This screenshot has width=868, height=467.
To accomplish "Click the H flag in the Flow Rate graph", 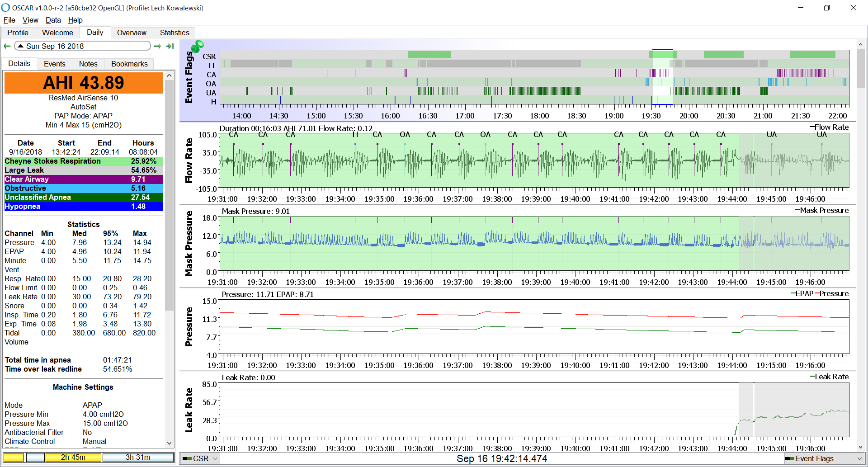I will click(355, 135).
